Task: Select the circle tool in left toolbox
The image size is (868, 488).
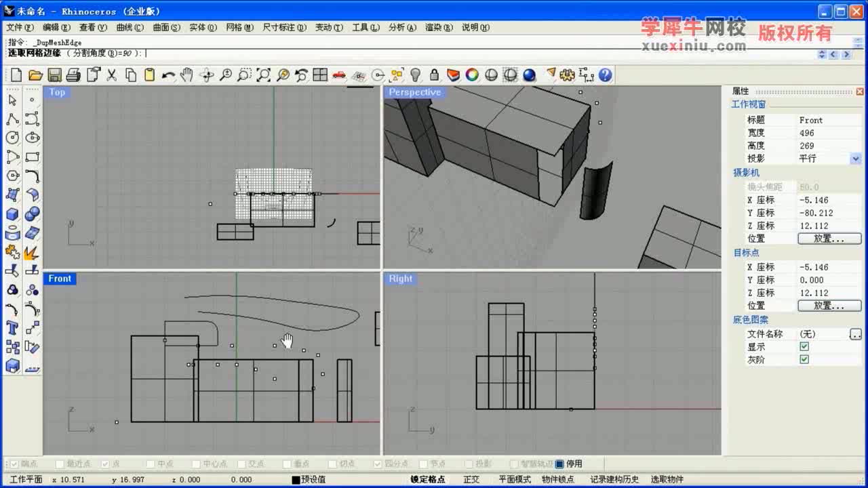Action: click(12, 138)
